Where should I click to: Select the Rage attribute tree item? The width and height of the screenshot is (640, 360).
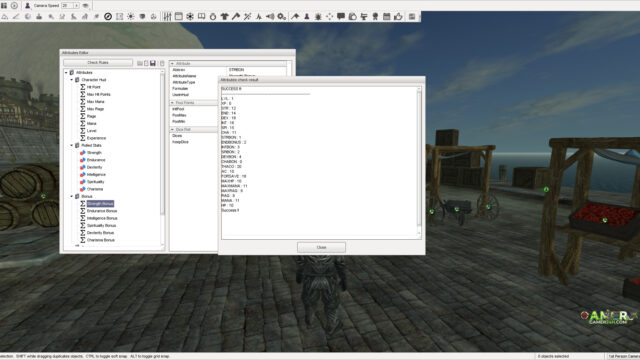coord(91,116)
